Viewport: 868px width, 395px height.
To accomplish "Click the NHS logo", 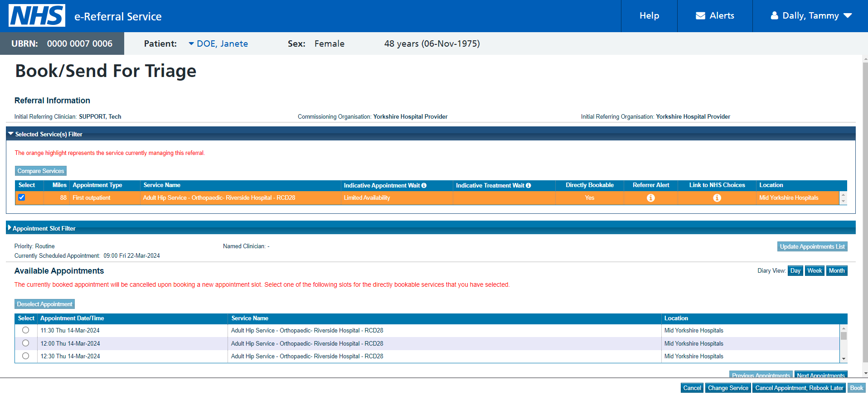I will click(37, 15).
